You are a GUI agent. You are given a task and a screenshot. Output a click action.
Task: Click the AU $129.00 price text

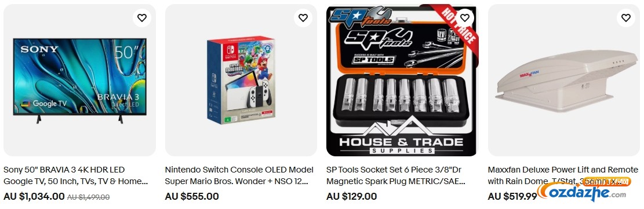click(352, 197)
